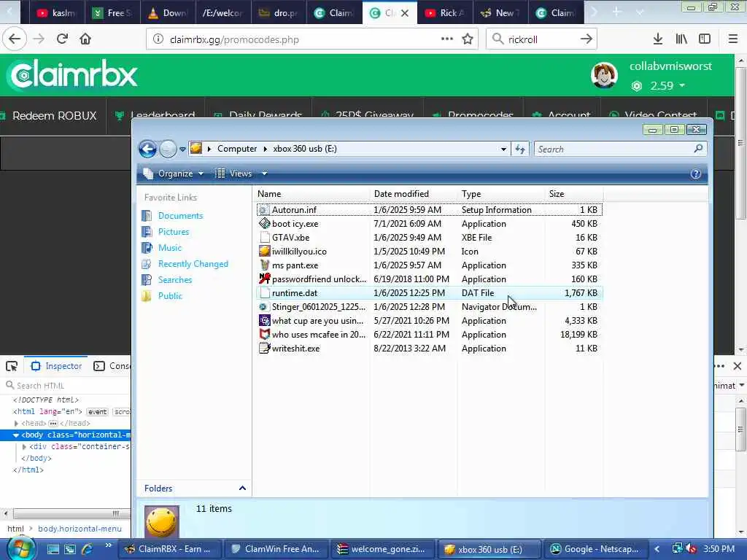The width and height of the screenshot is (747, 560).
Task: Collapse body node in inspector
Action: pyautogui.click(x=16, y=435)
